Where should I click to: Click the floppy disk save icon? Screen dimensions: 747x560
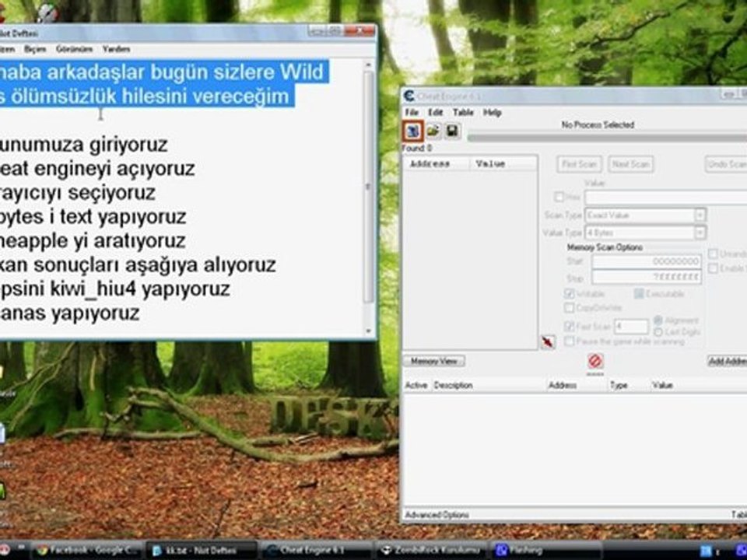452,131
